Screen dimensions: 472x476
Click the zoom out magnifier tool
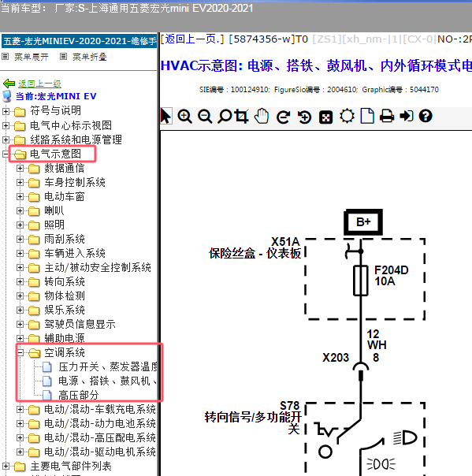pos(205,117)
